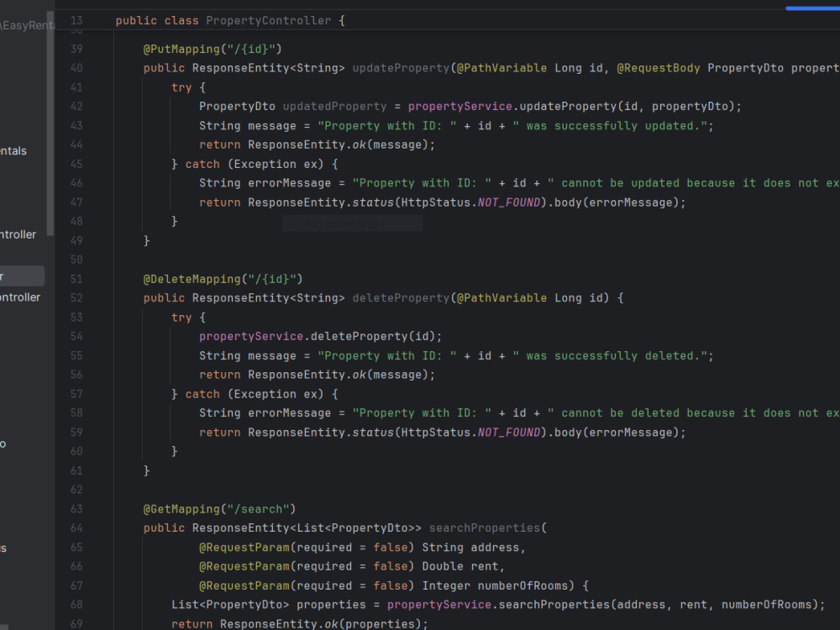
Task: Click NOT_FOUND constant on line 47
Action: [x=508, y=202]
